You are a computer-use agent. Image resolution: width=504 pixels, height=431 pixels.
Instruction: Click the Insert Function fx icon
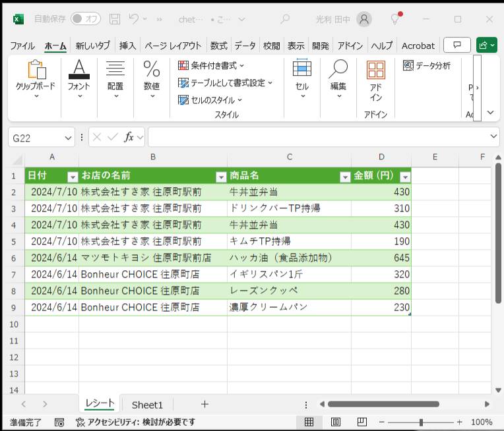129,137
